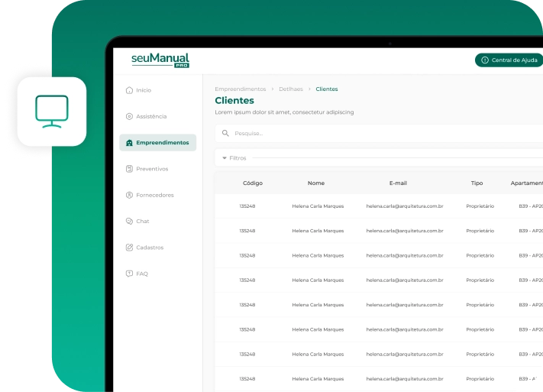Sort by the Código column header
Screen dimensions: 543x392
click(x=253, y=183)
